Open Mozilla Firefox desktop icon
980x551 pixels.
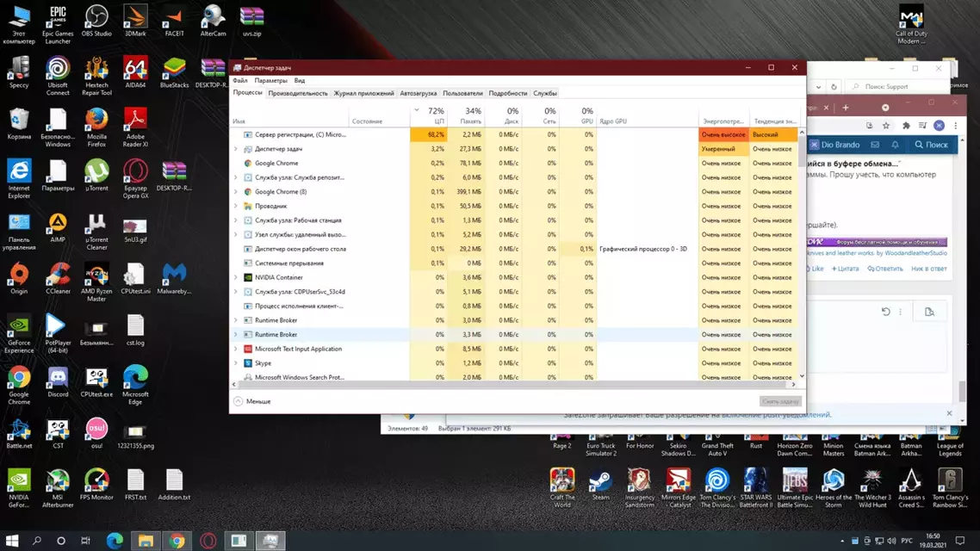pyautogui.click(x=96, y=127)
